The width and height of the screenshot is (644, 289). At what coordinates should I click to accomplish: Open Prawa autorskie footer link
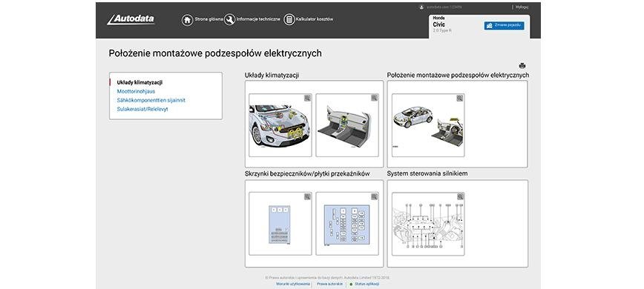(x=329, y=284)
